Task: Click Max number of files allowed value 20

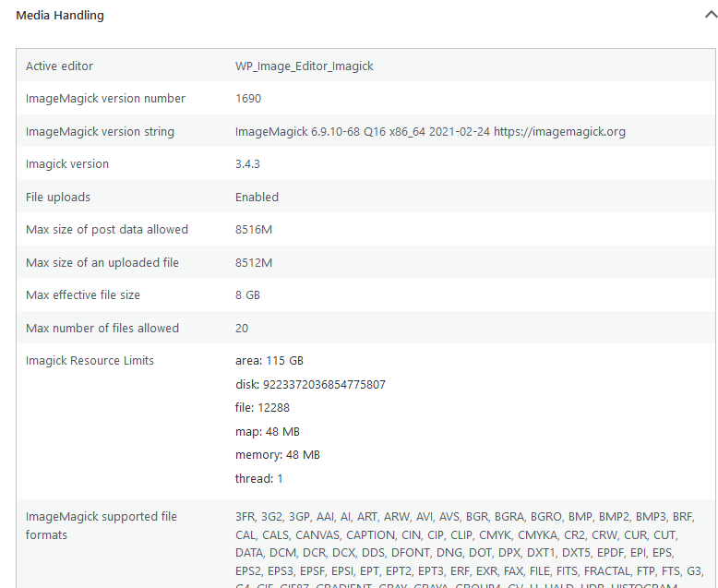Action: pos(242,328)
